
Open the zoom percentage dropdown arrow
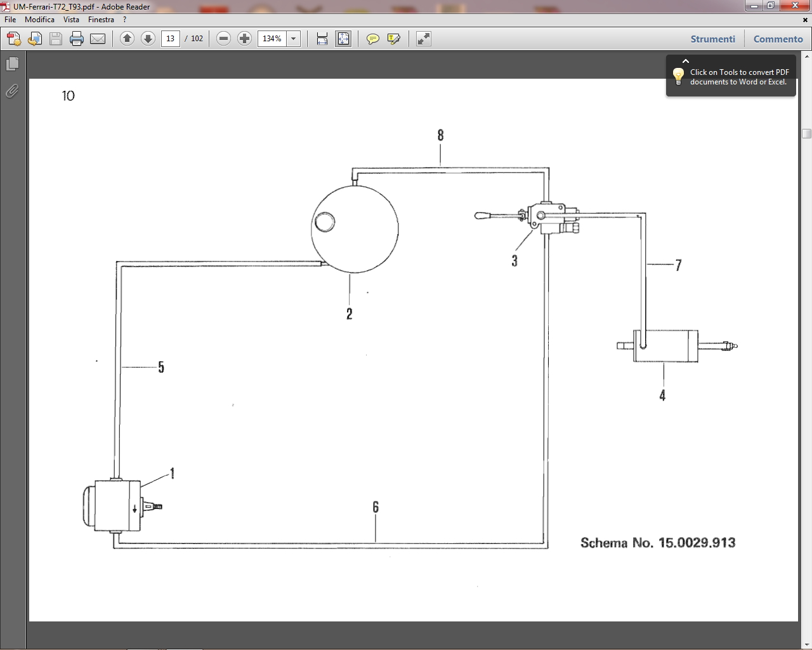pos(293,39)
